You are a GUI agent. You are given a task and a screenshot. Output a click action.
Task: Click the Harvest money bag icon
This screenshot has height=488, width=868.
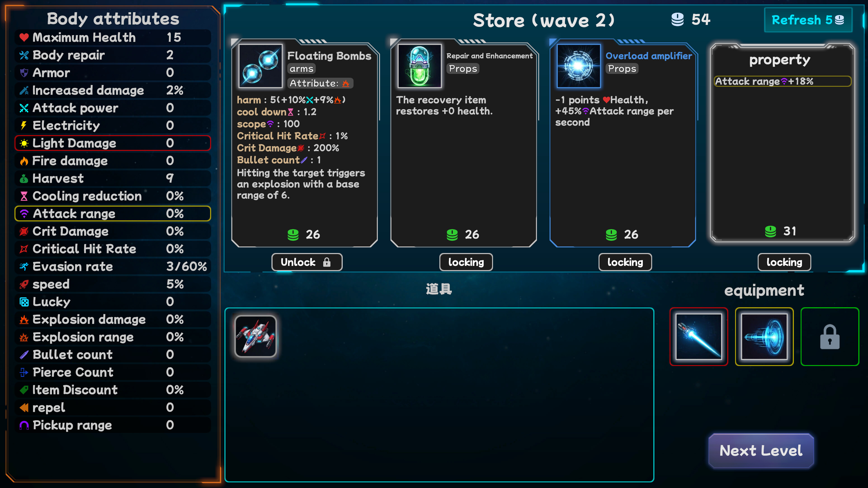(x=24, y=178)
